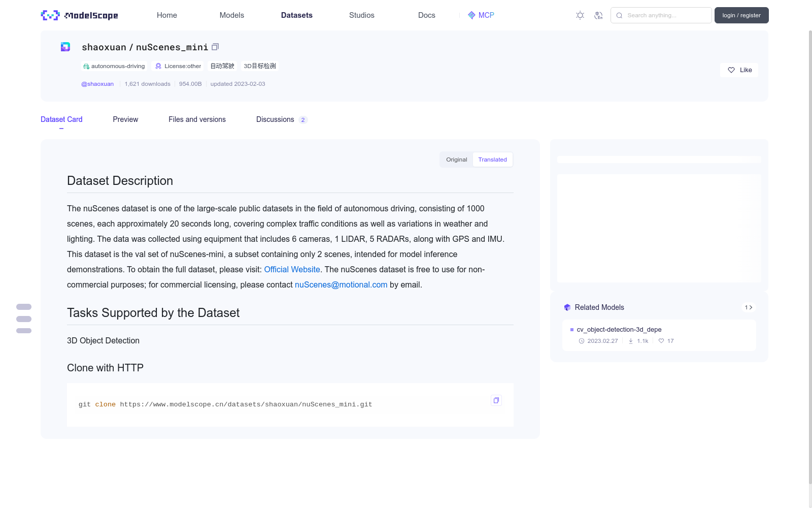Click the 3D目标检测 tag
The width and height of the screenshot is (812, 508).
pos(260,66)
